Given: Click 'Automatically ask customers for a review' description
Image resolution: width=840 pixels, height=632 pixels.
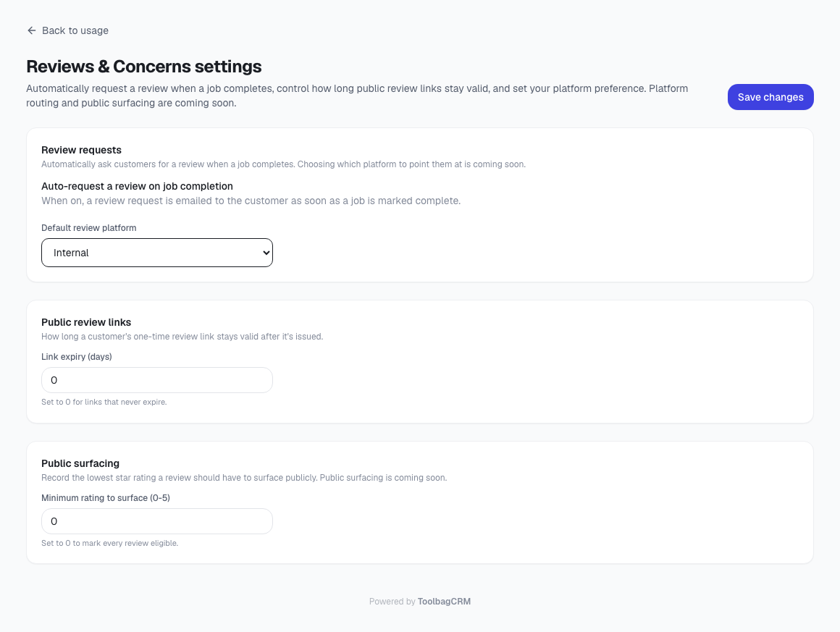Looking at the screenshot, I should pos(283,164).
